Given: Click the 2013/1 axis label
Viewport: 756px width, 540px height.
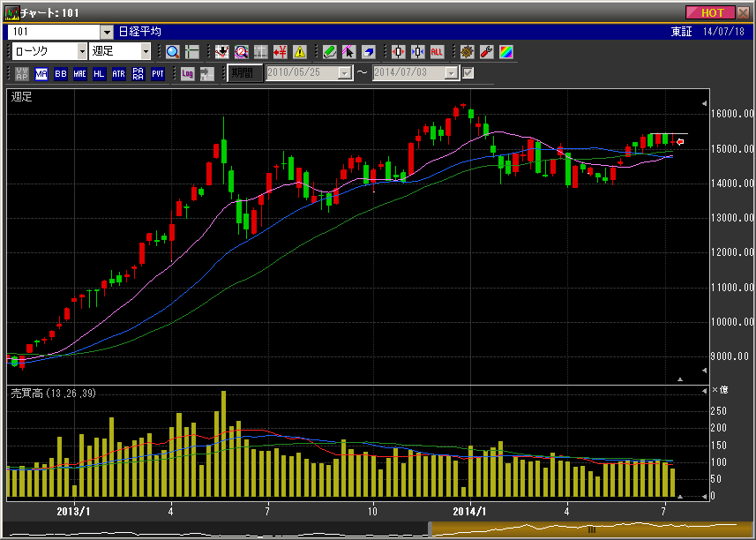Looking at the screenshot, I should (73, 512).
